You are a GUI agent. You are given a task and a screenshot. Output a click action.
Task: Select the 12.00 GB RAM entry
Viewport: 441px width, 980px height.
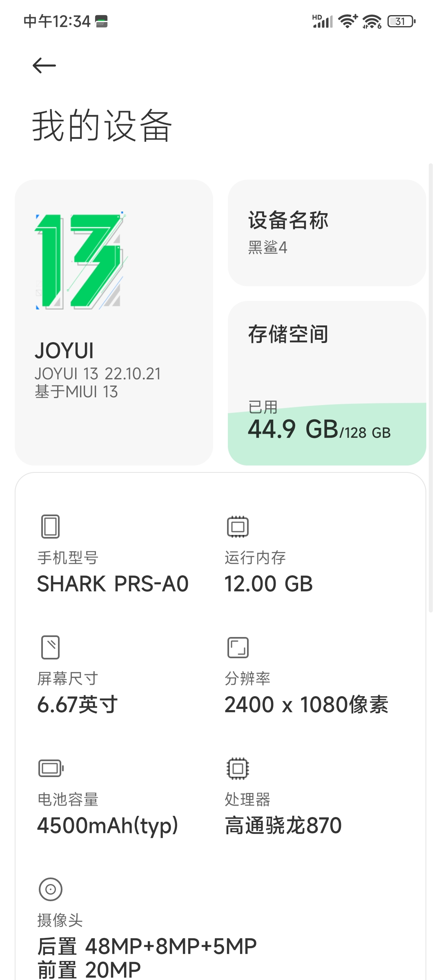(x=269, y=584)
